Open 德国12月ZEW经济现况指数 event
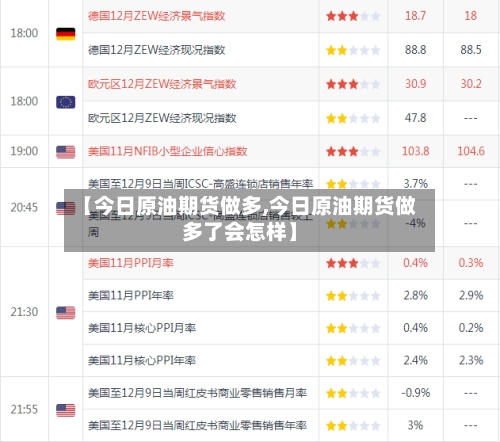This screenshot has width=500, height=442. [156, 50]
